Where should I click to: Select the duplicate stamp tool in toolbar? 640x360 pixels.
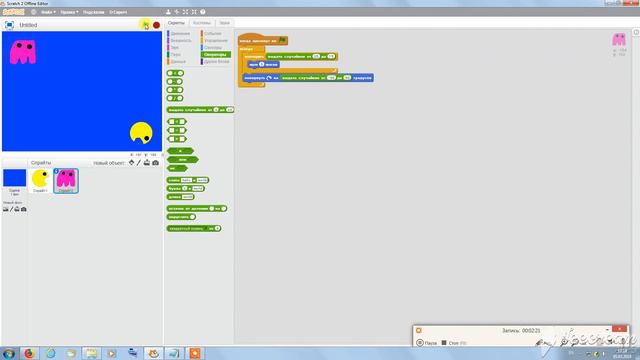(x=168, y=12)
